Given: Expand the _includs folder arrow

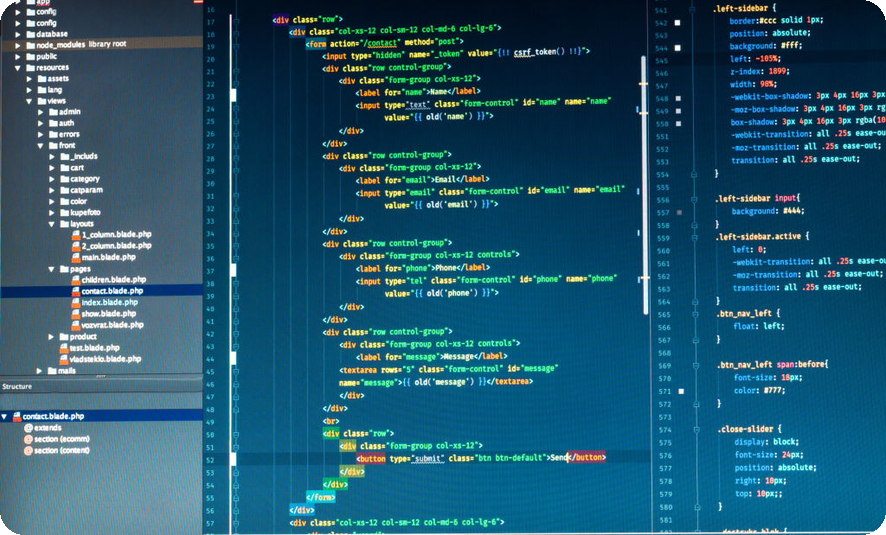Looking at the screenshot, I should tap(51, 156).
